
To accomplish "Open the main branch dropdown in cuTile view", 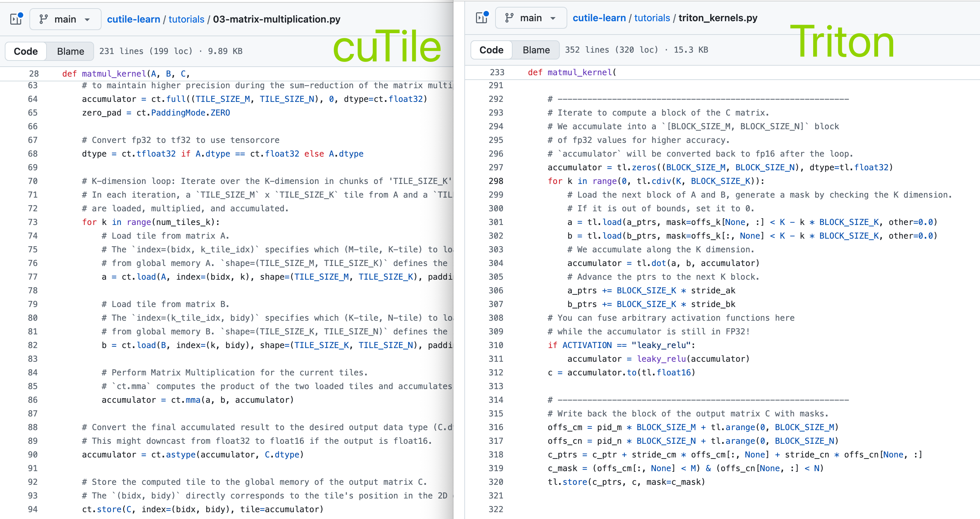I will point(65,19).
